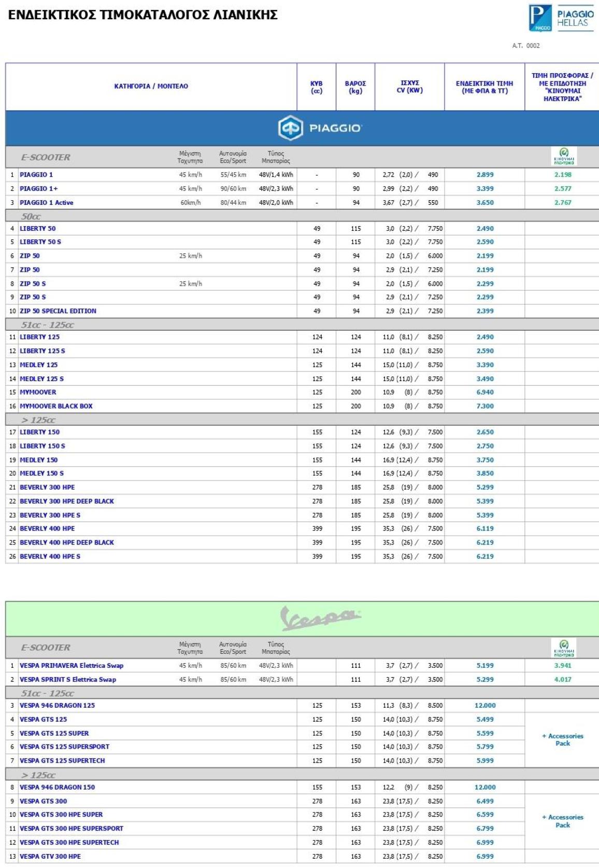The height and width of the screenshot is (868, 599).
Task: Click the Κινούμαι Ηλεκτρικά icon in the Piaggio E-Scooter row
Action: click(564, 156)
